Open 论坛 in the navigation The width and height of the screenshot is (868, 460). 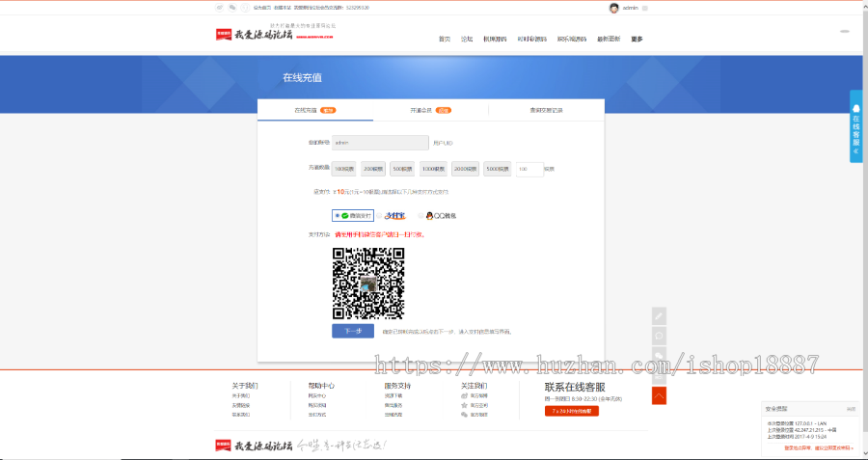[467, 40]
